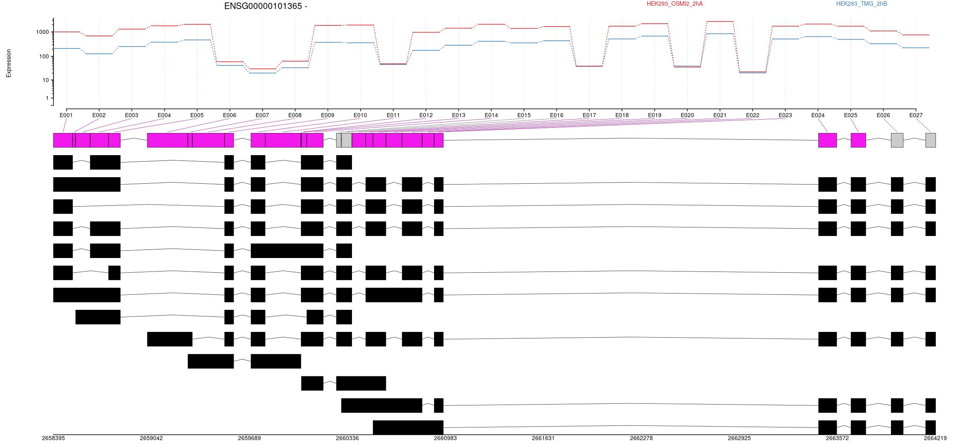
Task: Select exon label E013
Action: (459, 115)
